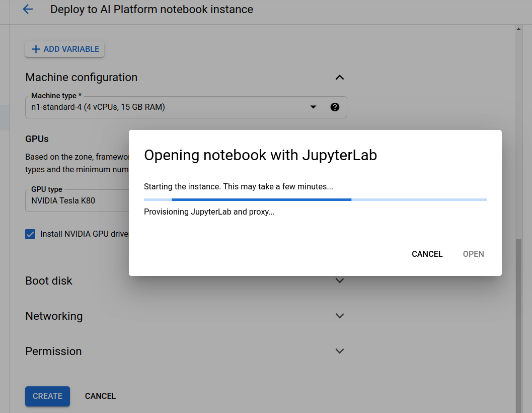
Task: Expand the Networking section chevron
Action: (x=340, y=316)
